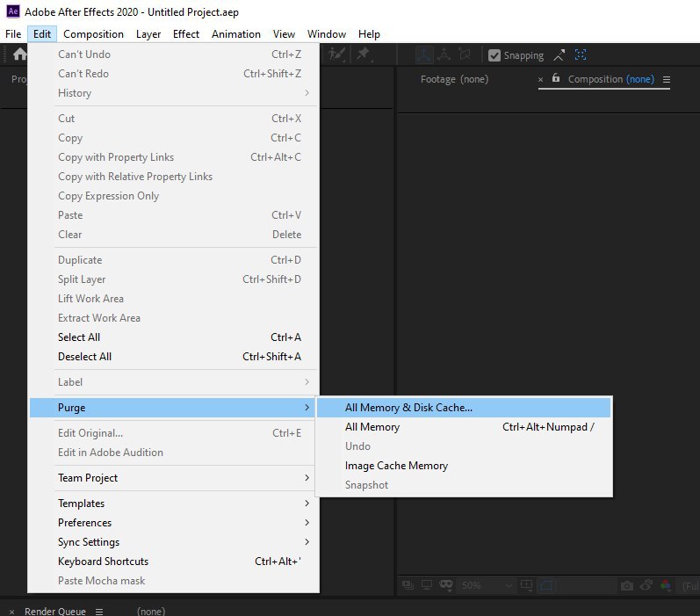Select the Puppet Pin tool icon
Viewport: 700px width, 616px height.
click(x=364, y=54)
